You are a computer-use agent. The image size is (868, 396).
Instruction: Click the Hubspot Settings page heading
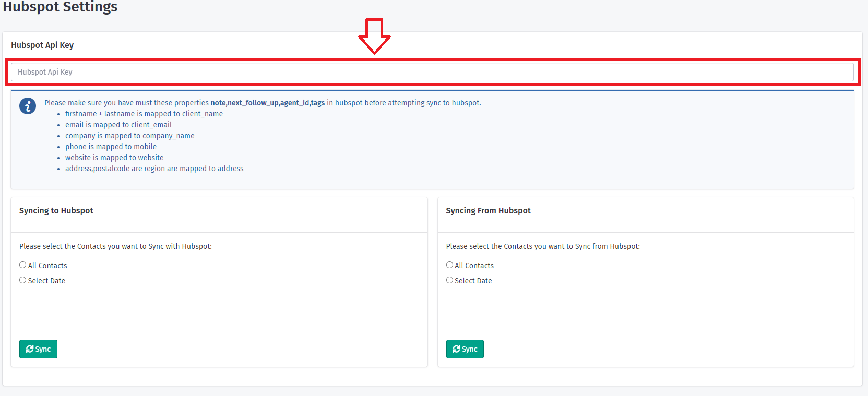click(x=61, y=7)
